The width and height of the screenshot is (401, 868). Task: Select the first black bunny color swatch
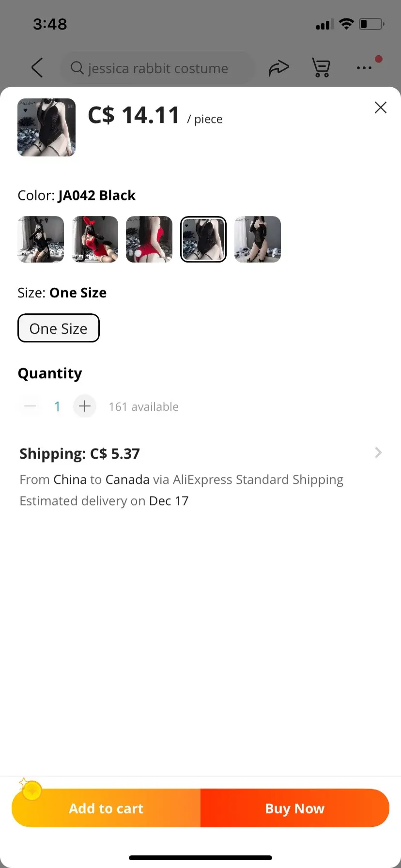point(41,239)
